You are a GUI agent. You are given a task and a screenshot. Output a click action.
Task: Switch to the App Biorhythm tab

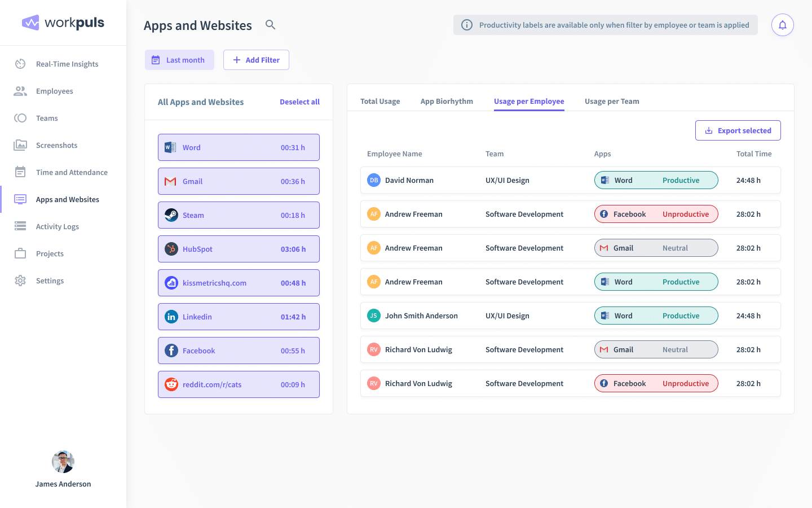click(447, 102)
